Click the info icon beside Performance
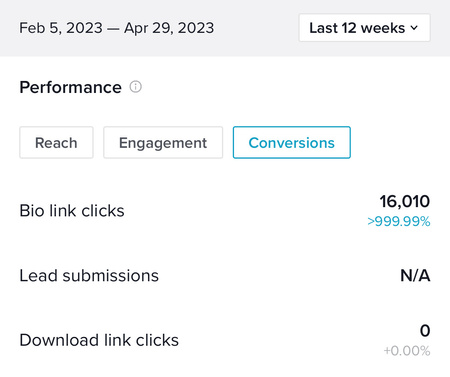This screenshot has width=450, height=377. (x=136, y=87)
